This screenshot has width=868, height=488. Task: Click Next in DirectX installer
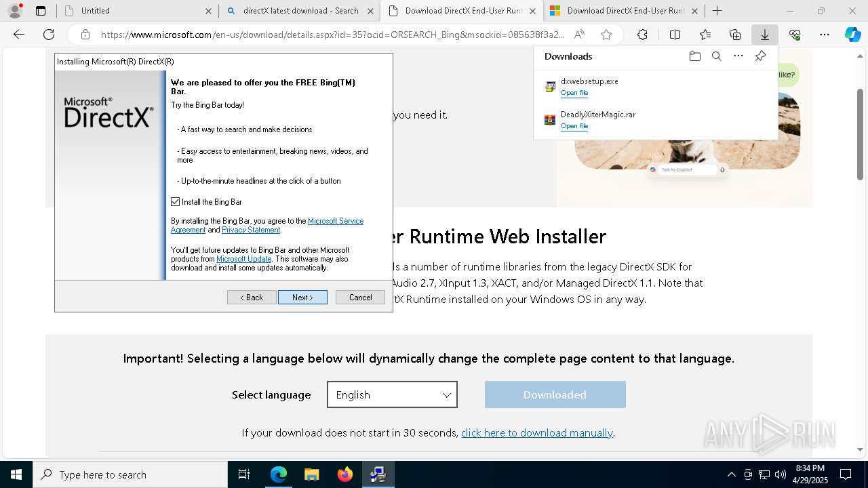pyautogui.click(x=302, y=298)
